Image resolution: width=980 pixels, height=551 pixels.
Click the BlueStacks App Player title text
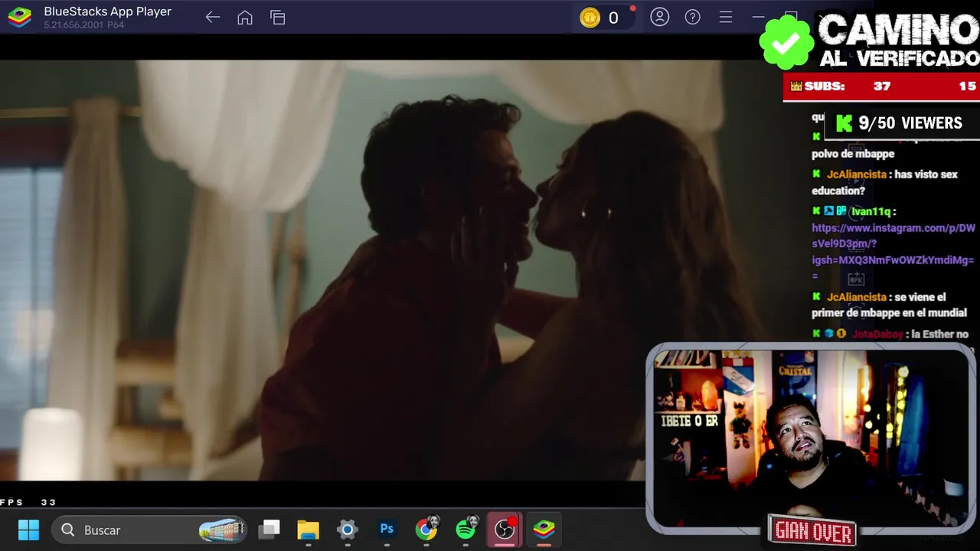tap(107, 11)
